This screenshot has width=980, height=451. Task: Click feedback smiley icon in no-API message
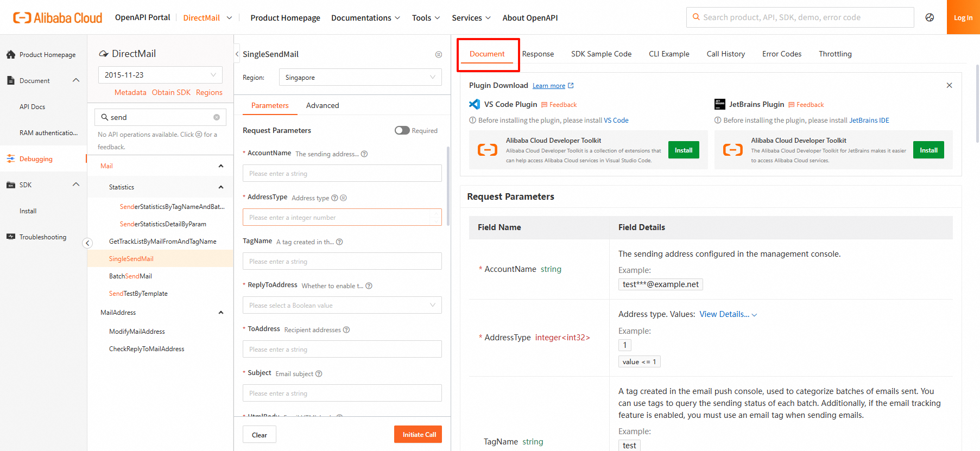[199, 135]
